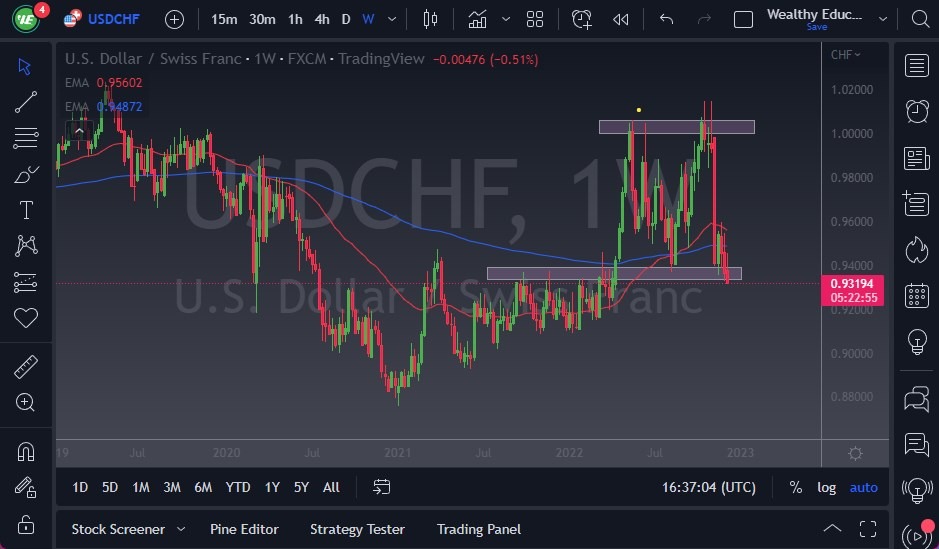Set chart range to YTD
This screenshot has height=549, width=939.
tap(238, 487)
